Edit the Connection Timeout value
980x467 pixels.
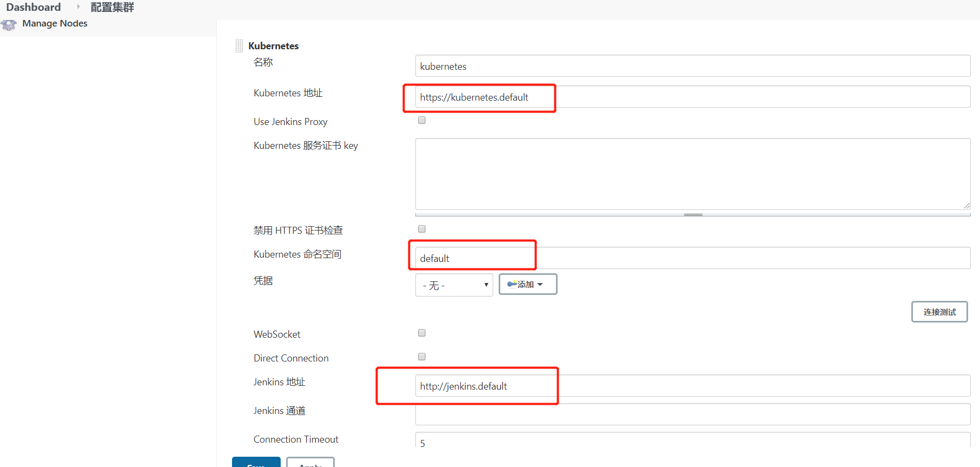click(x=693, y=440)
